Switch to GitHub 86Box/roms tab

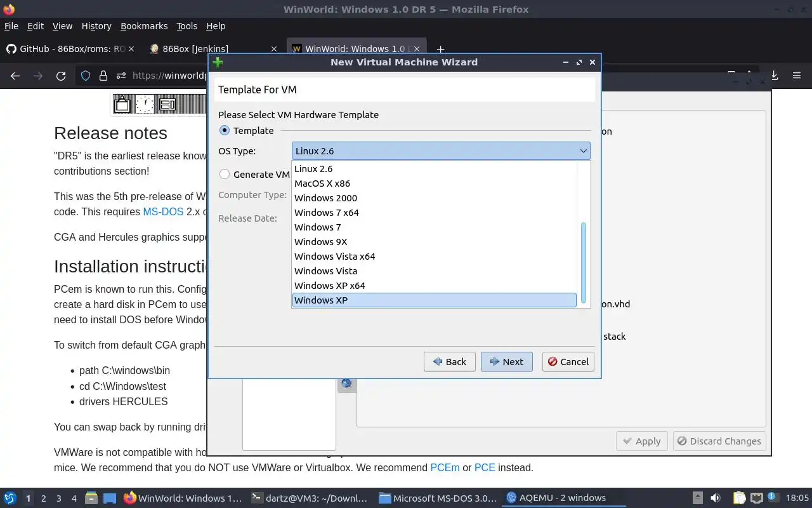point(70,49)
